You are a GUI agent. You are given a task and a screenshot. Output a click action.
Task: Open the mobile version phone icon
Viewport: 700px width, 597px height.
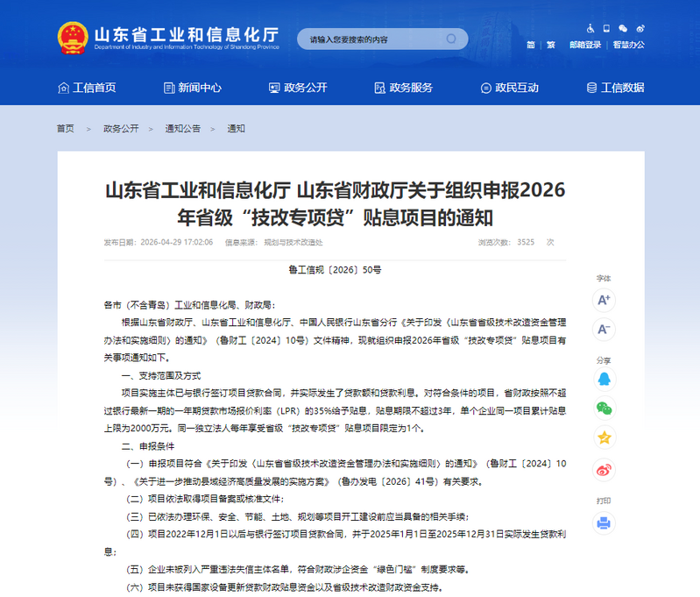pos(606,29)
